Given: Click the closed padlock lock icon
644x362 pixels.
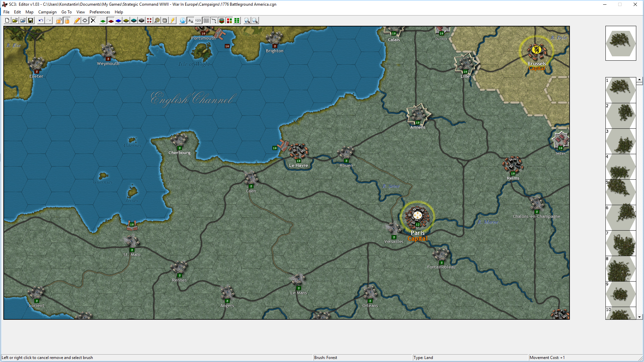Looking at the screenshot, I should 67,20.
